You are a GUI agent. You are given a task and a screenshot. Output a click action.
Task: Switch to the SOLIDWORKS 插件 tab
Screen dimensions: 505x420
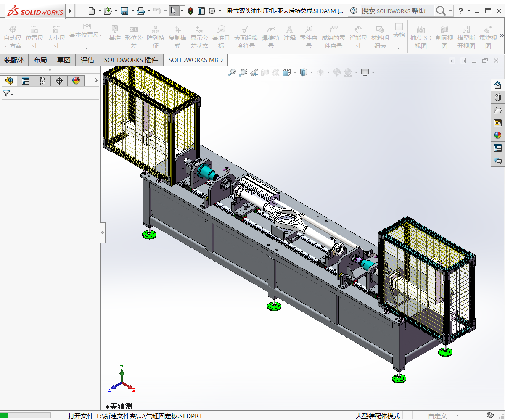131,60
